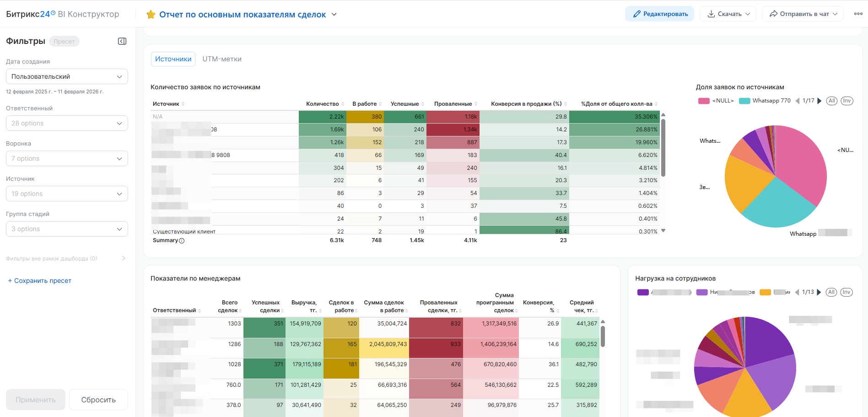Viewport: 868px width, 417px height.
Task: Collapse the filters sidebar panel icon
Action: [x=122, y=41]
